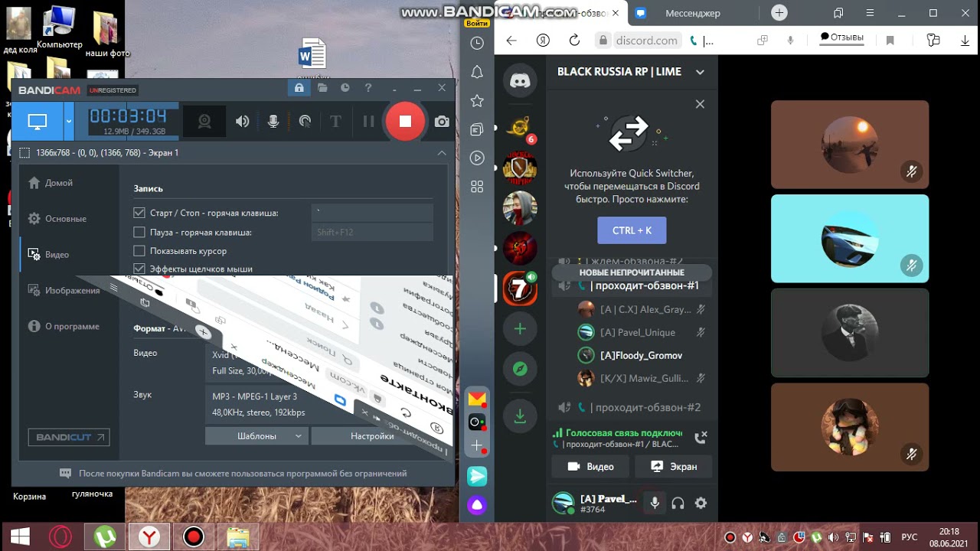Image resolution: width=980 pixels, height=551 pixels.
Task: Select user [K/X] Mawiz_Gulli in channel
Action: pos(641,378)
